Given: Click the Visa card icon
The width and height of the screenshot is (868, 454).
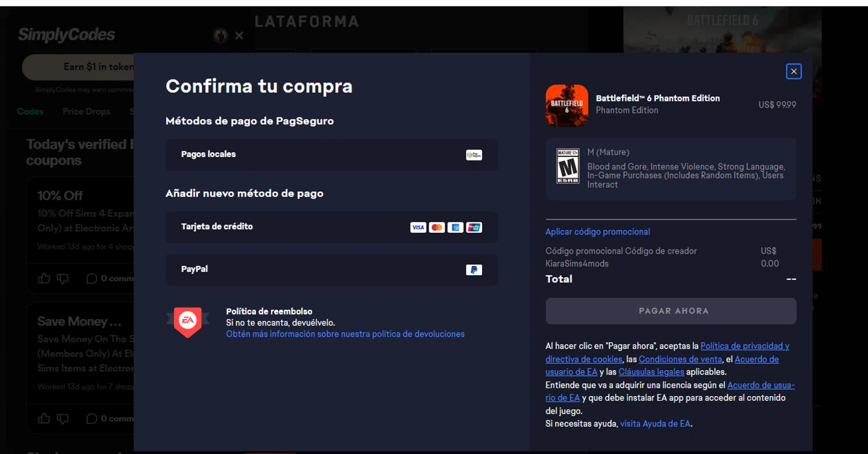Looking at the screenshot, I should click(x=418, y=227).
